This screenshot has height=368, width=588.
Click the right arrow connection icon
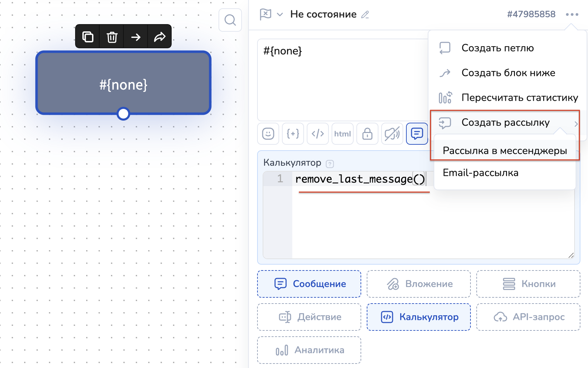136,37
